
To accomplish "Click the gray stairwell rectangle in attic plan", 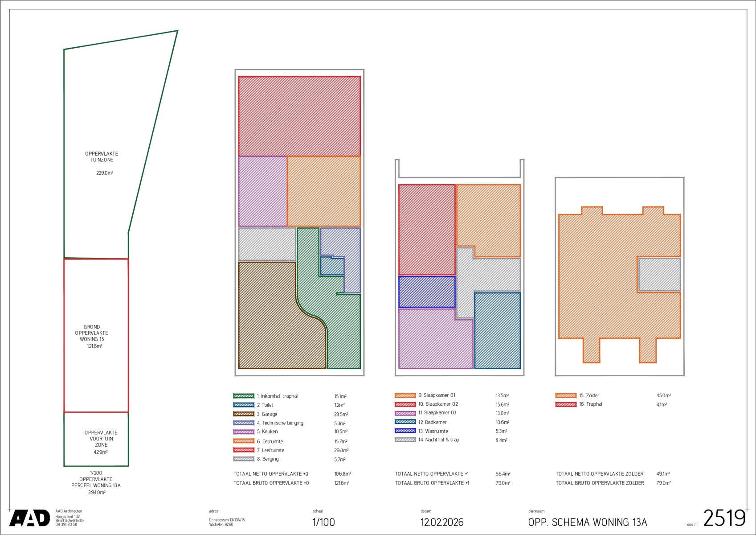I will [x=659, y=275].
